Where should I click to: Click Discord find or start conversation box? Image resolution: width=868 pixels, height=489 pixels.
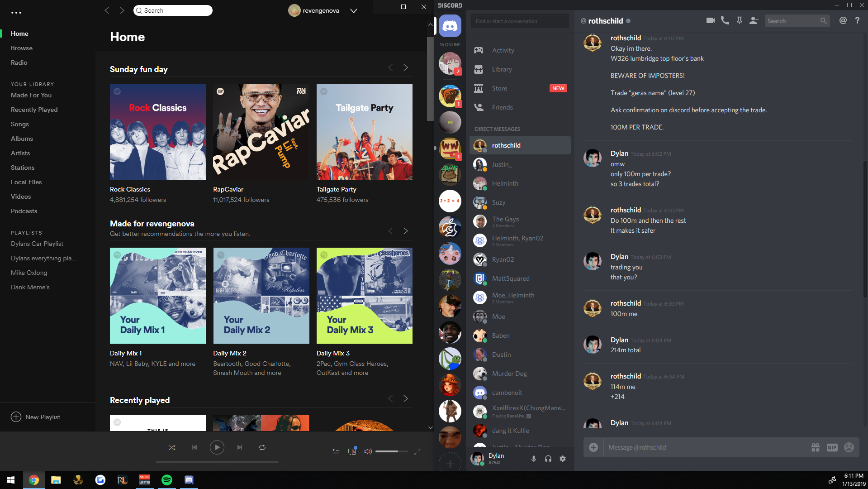[520, 21]
